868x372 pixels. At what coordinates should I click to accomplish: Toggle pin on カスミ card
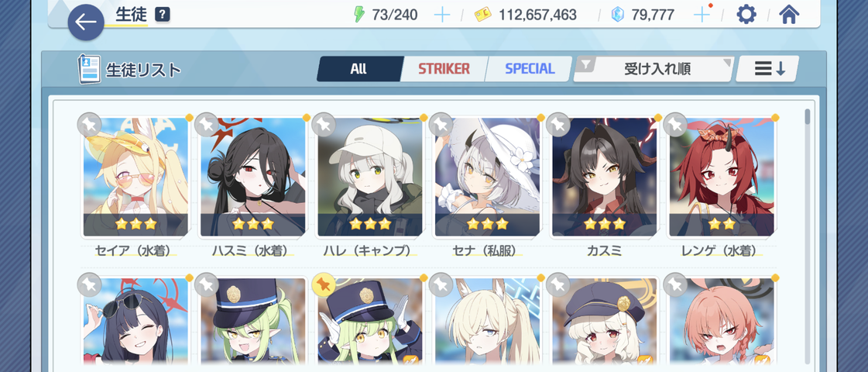(558, 125)
